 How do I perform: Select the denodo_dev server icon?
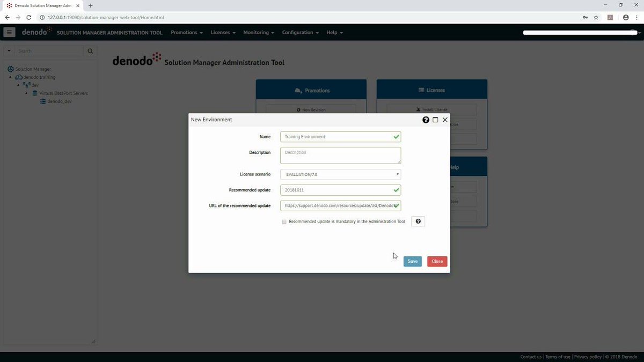43,101
